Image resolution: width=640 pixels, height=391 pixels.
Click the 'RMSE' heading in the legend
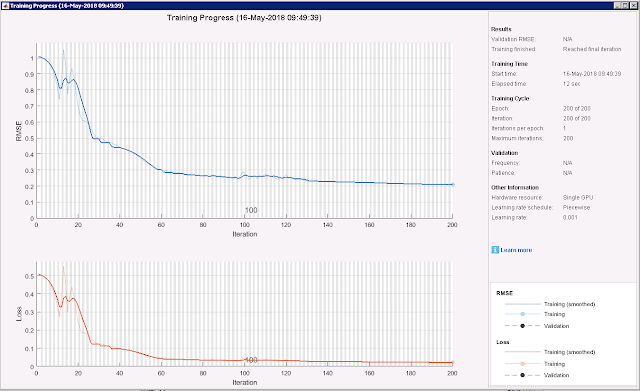tap(504, 293)
